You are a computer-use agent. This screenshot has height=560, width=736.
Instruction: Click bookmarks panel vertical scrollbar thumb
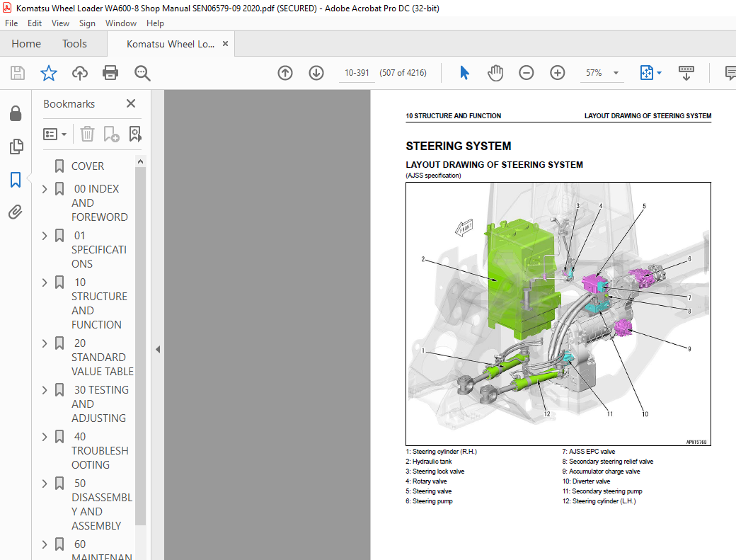click(140, 346)
